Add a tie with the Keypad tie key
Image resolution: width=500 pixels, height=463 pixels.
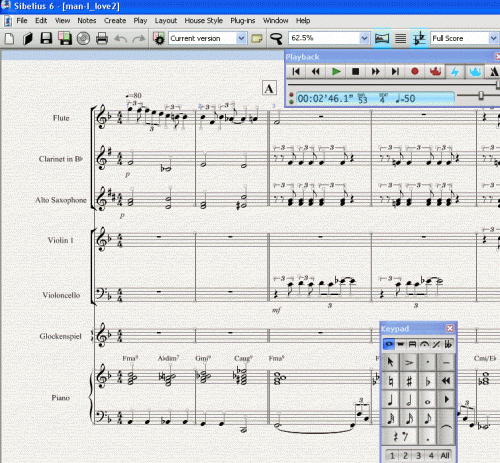coord(446,427)
